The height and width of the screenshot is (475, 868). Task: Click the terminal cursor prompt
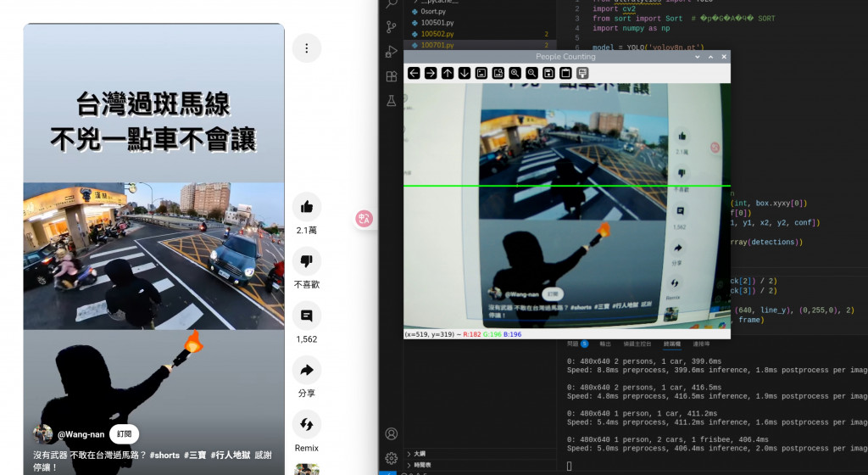click(x=569, y=467)
